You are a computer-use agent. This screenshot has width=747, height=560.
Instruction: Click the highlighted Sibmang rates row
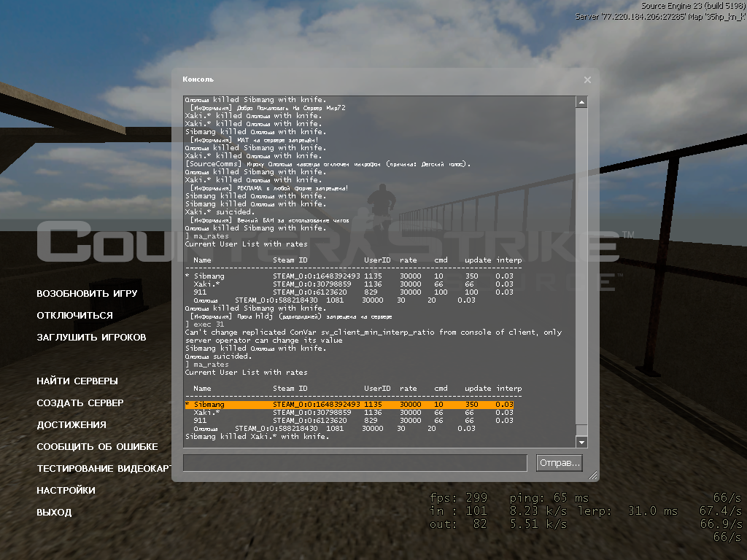349,404
